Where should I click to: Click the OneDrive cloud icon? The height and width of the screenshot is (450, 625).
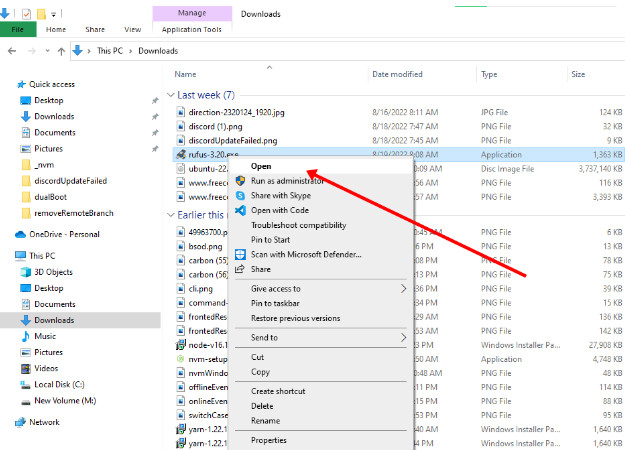tap(20, 234)
